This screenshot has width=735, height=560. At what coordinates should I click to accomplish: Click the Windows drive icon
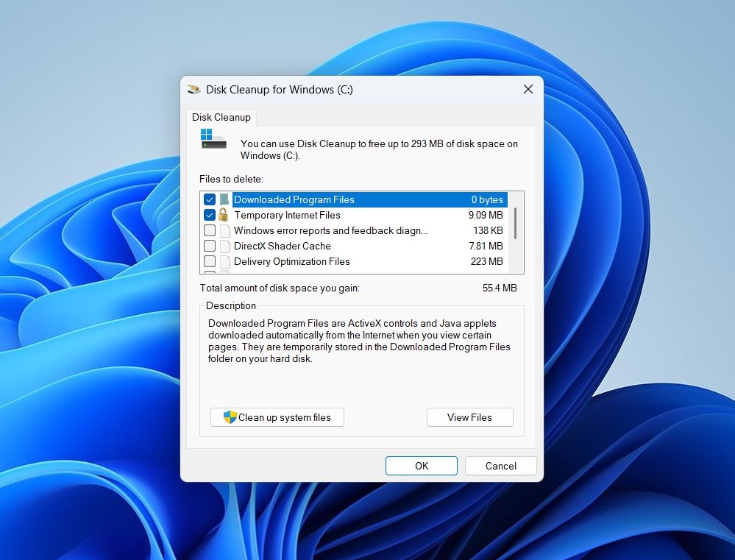pos(213,139)
